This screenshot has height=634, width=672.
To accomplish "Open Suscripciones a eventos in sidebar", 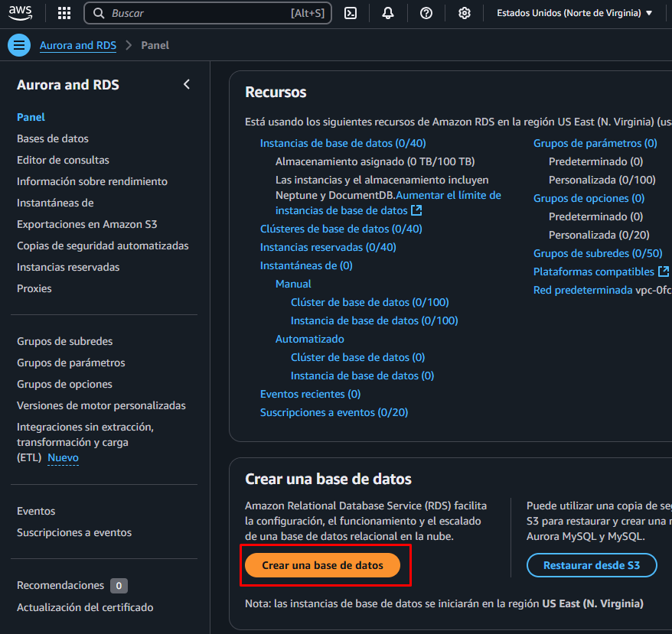I will (74, 532).
